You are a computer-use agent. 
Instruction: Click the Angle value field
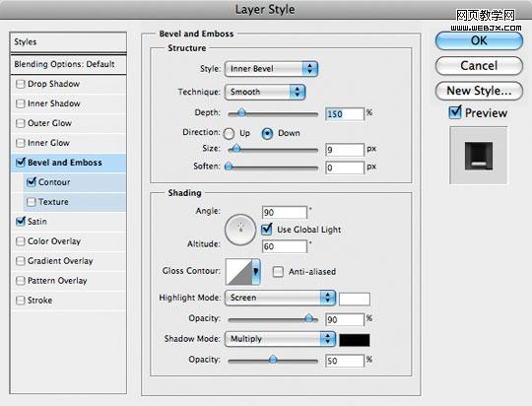point(285,213)
